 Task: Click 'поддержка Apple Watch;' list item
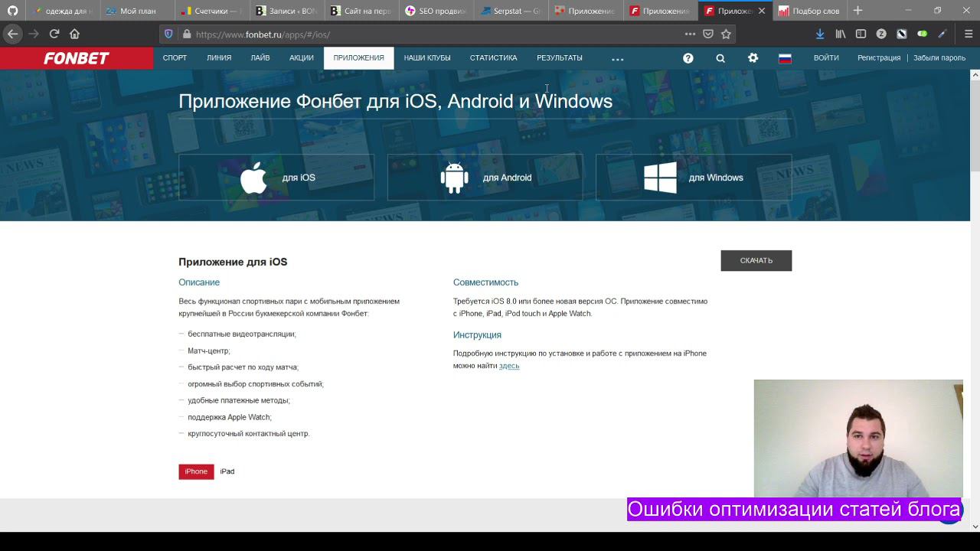click(230, 417)
